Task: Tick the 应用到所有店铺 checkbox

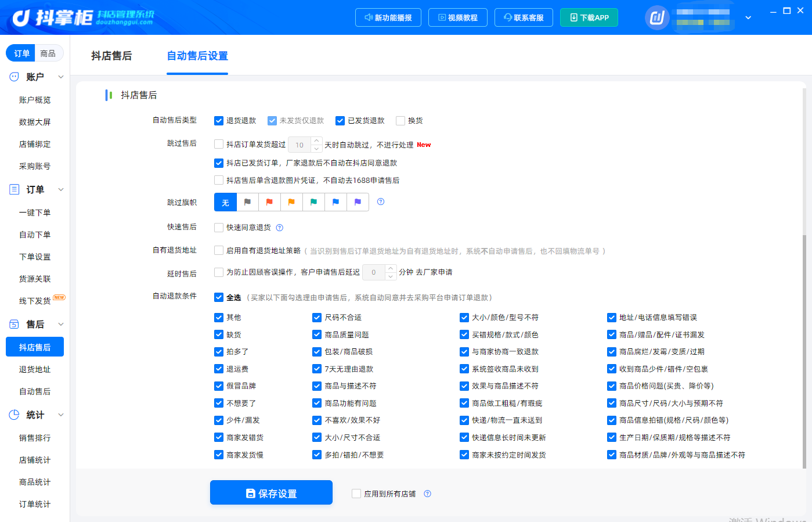Action: pyautogui.click(x=356, y=494)
